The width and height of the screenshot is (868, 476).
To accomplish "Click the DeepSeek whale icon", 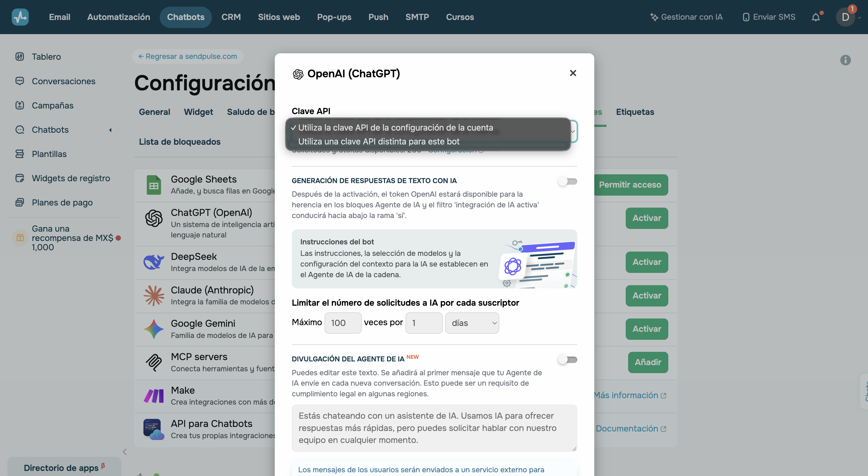I will click(x=154, y=262).
